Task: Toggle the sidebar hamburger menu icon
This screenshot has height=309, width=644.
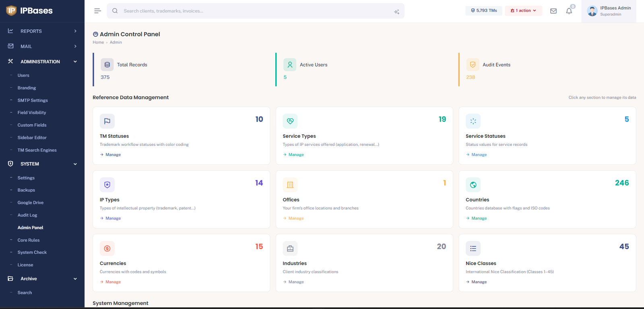Action: (97, 11)
